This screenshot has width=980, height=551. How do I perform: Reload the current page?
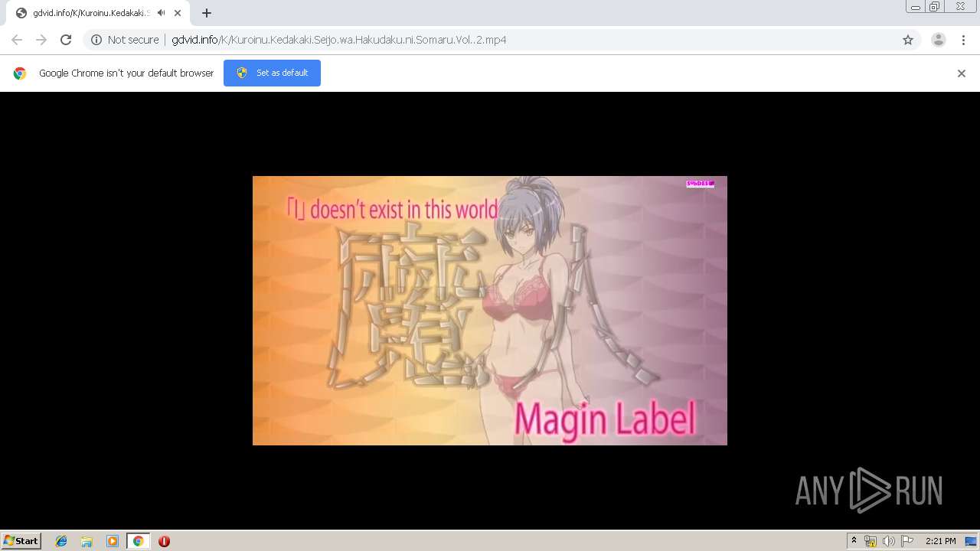pyautogui.click(x=66, y=40)
